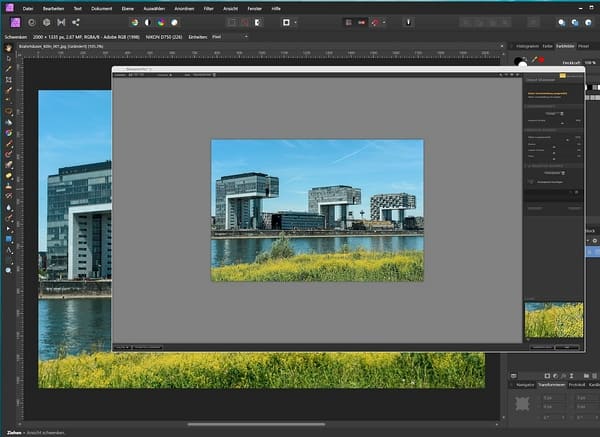Select the Paint Brush tool
The image size is (600, 437).
[9, 144]
